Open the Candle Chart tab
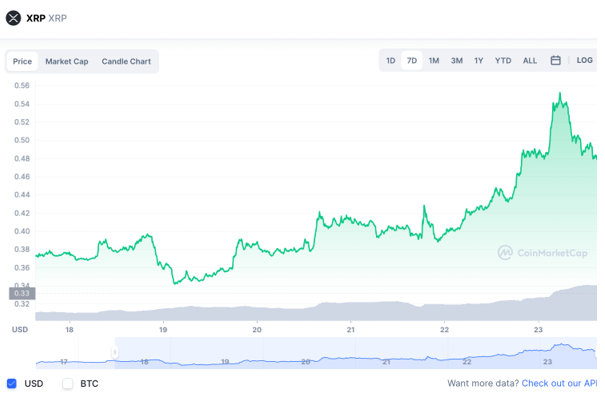This screenshot has height=396, width=605. tap(126, 61)
